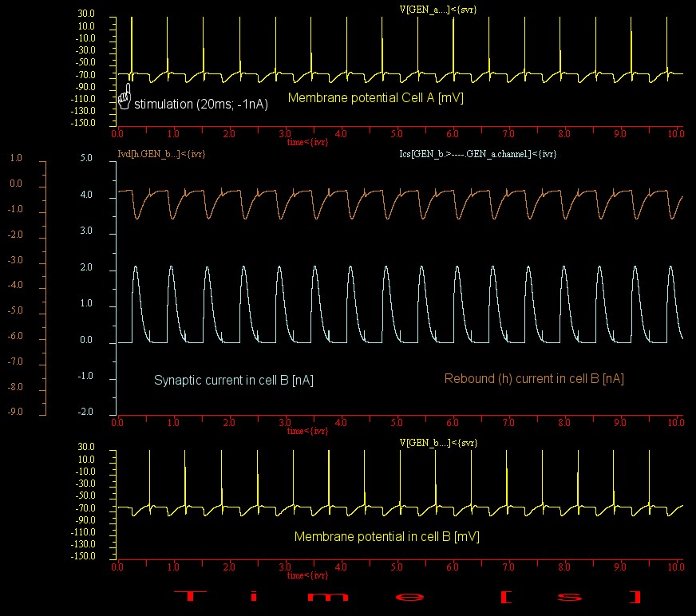Click the Ics[GEN_b.>----.GEN_a.channel] plot title
The width and height of the screenshot is (696, 616).
point(477,153)
